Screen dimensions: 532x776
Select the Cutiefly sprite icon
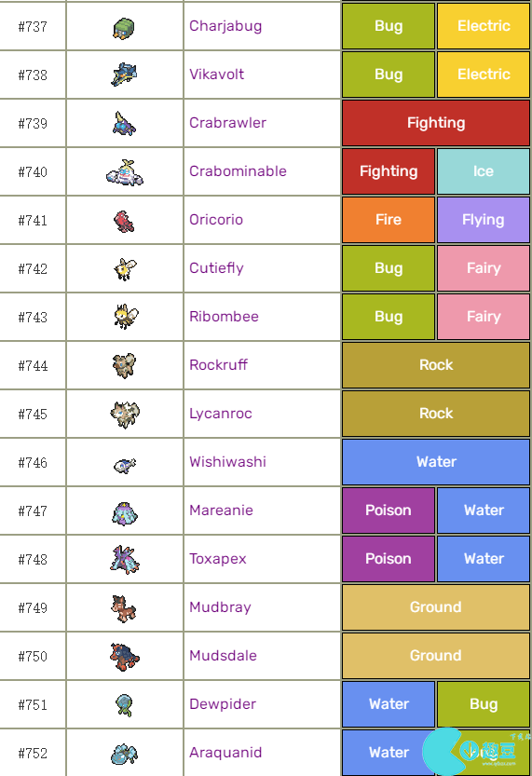[x=125, y=268]
